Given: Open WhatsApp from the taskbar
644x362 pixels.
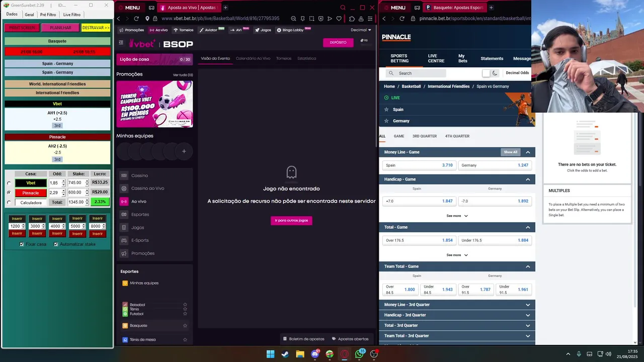Looking at the screenshot, I should 359,354.
